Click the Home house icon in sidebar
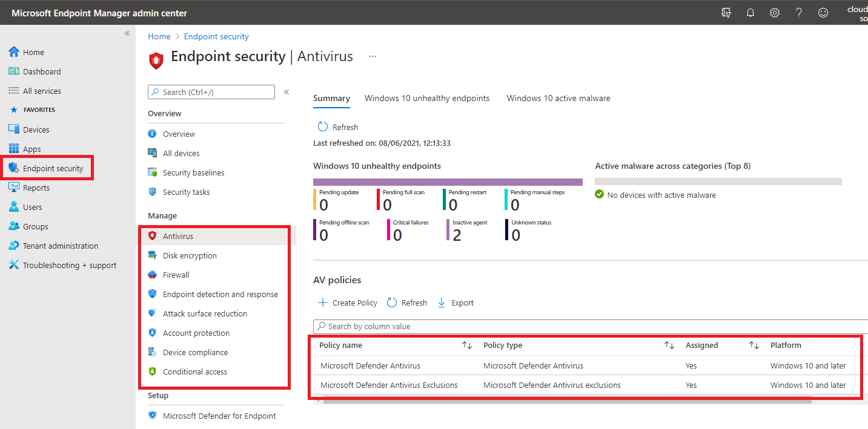This screenshot has width=868, height=429. 14,52
